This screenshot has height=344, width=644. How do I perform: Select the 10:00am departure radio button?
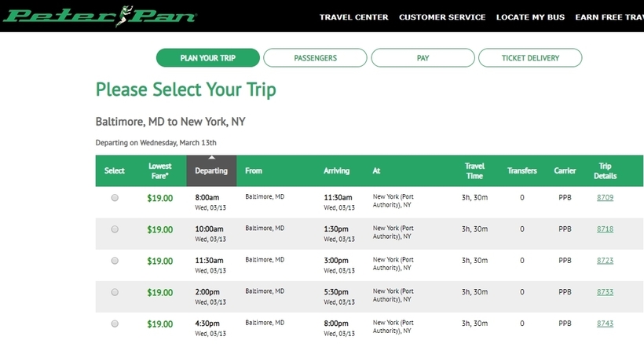click(115, 229)
